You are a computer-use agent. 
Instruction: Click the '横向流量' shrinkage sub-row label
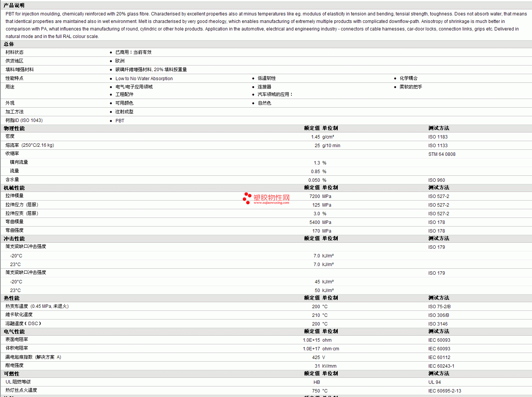[19, 162]
